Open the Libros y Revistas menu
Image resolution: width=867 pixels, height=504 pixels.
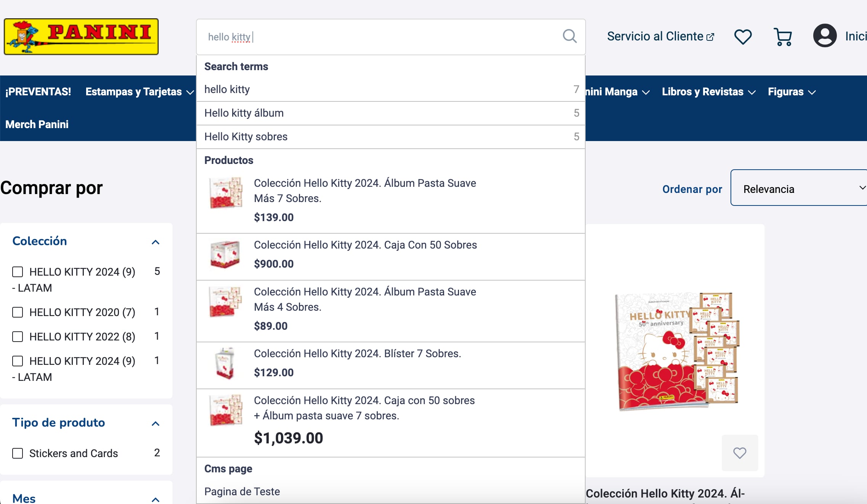pos(708,92)
